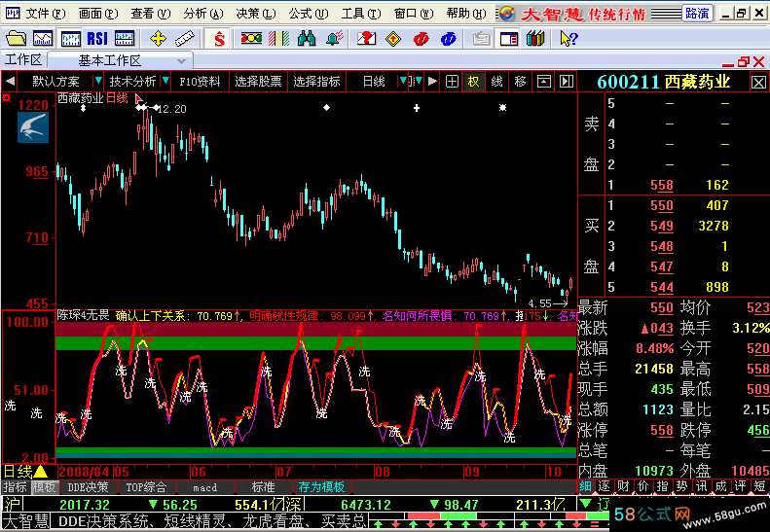Switch to the 财 finance tab
This screenshot has height=532, width=770.
pos(624,486)
